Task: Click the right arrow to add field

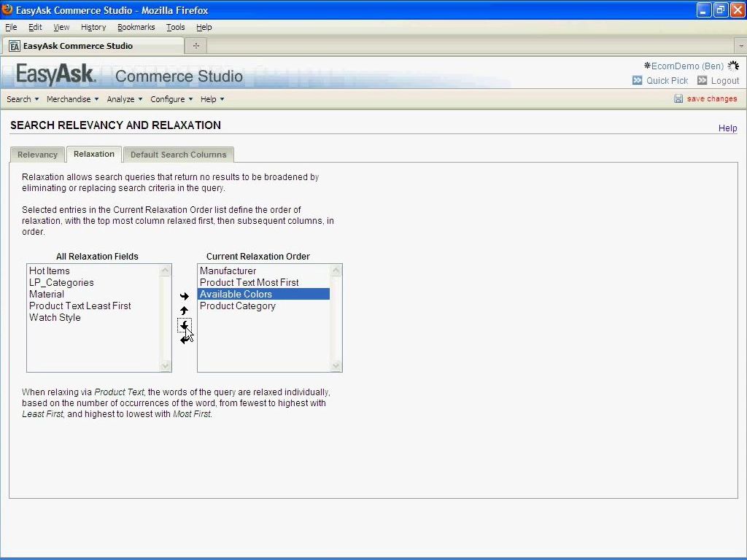Action: tap(185, 296)
